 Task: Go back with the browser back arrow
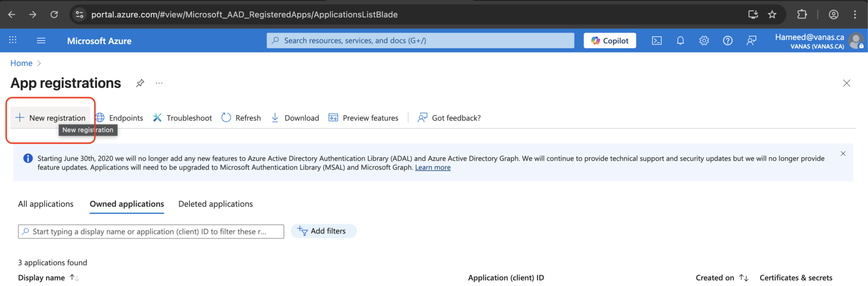12,15
